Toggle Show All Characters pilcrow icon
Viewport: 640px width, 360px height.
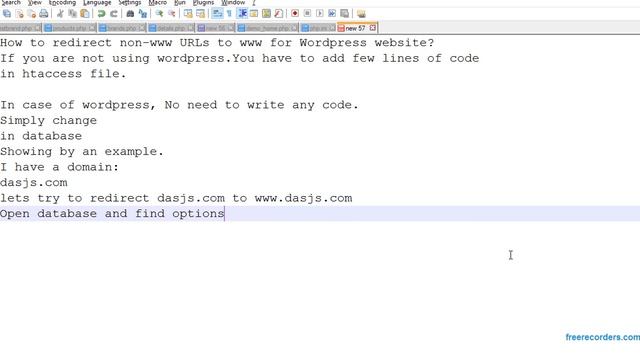tap(229, 14)
